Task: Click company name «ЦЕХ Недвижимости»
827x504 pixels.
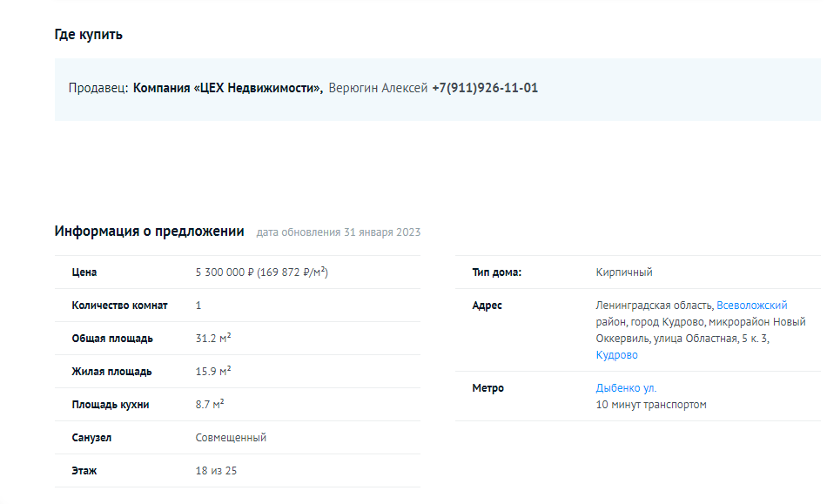Action: (227, 88)
